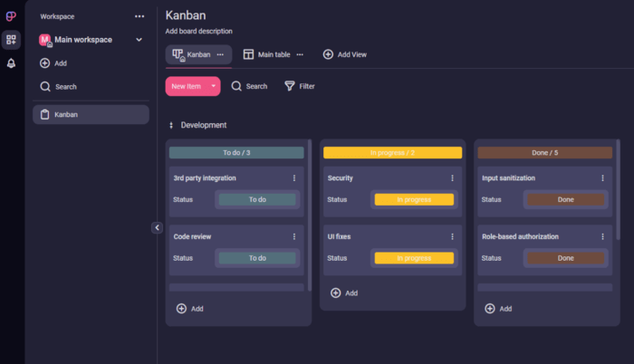Image resolution: width=634 pixels, height=364 pixels.
Task: Collapse the sidebar with the arrow handle
Action: [x=157, y=228]
